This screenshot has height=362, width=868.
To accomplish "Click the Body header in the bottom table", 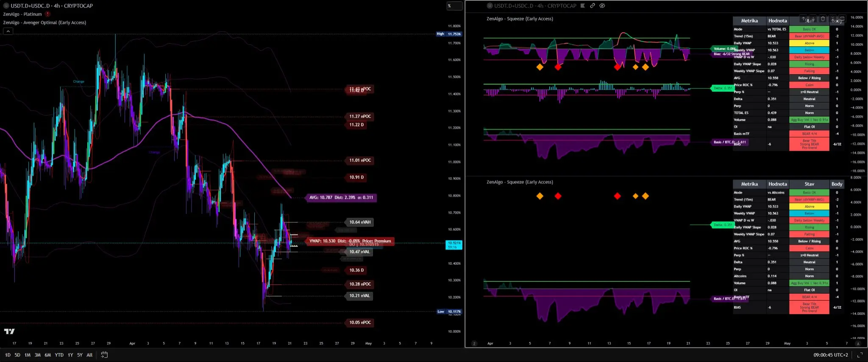I will tap(837, 184).
